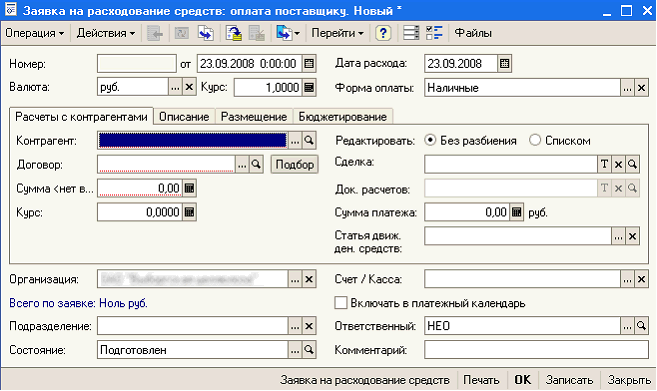Switch to the Описание tab

coord(184,117)
